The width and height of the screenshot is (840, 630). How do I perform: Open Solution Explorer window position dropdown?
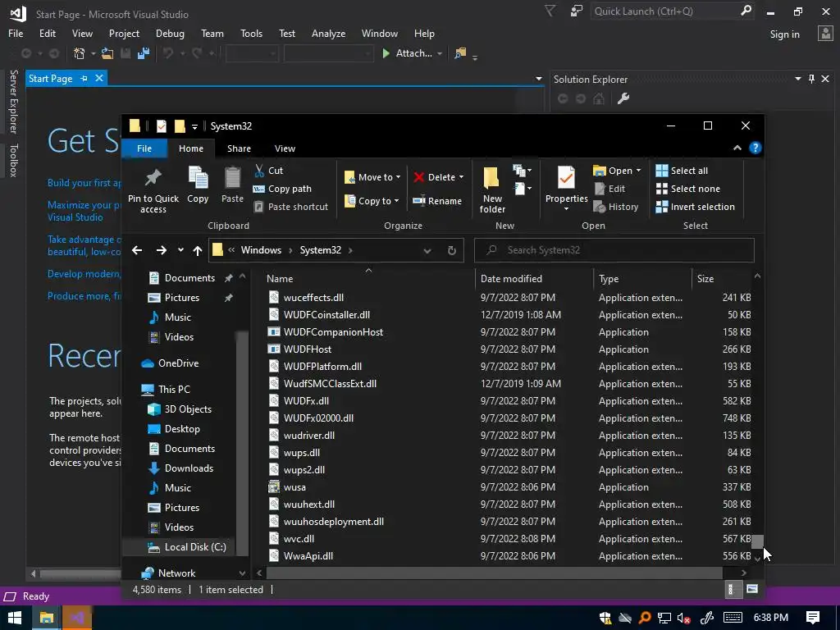click(797, 79)
